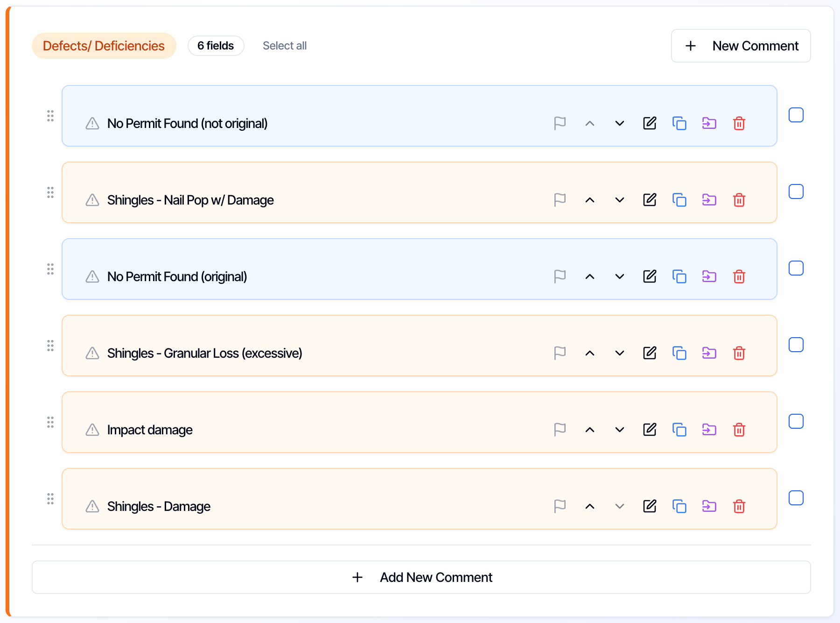Move the Shingles - Nail Pop w/ Damage comment
The width and height of the screenshot is (840, 623).
[709, 200]
